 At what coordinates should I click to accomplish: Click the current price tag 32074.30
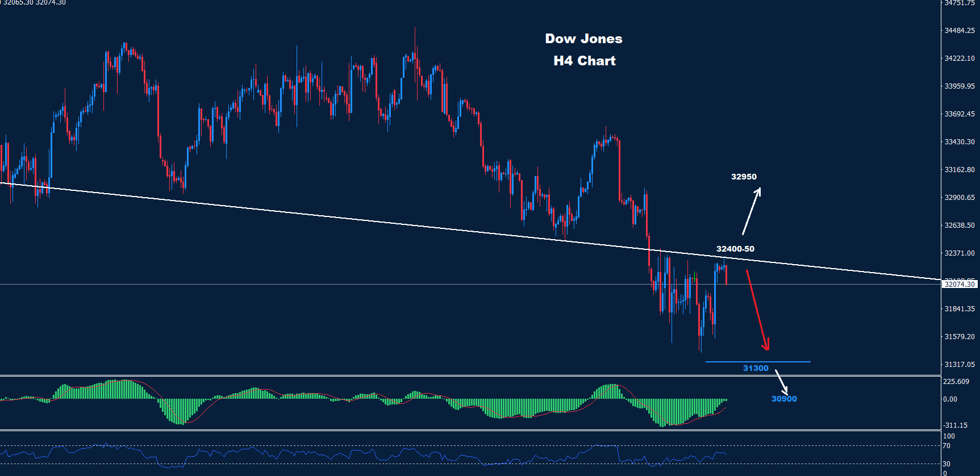(x=959, y=284)
